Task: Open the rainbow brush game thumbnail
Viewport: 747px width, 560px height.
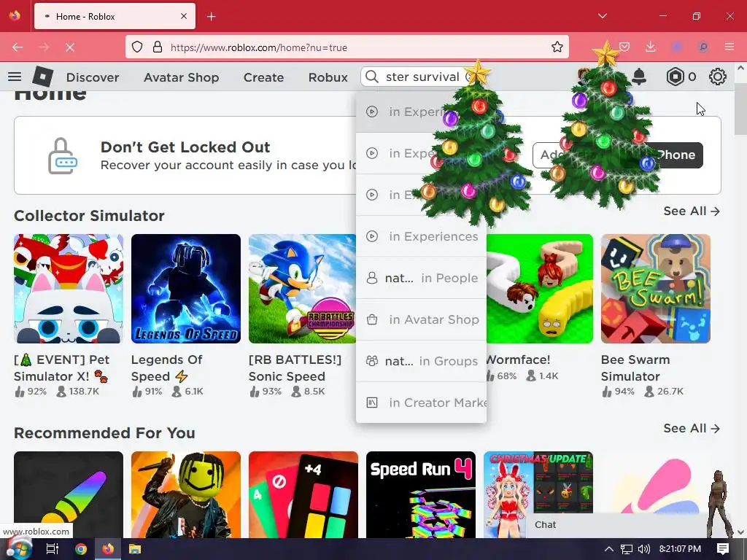Action: point(69,494)
